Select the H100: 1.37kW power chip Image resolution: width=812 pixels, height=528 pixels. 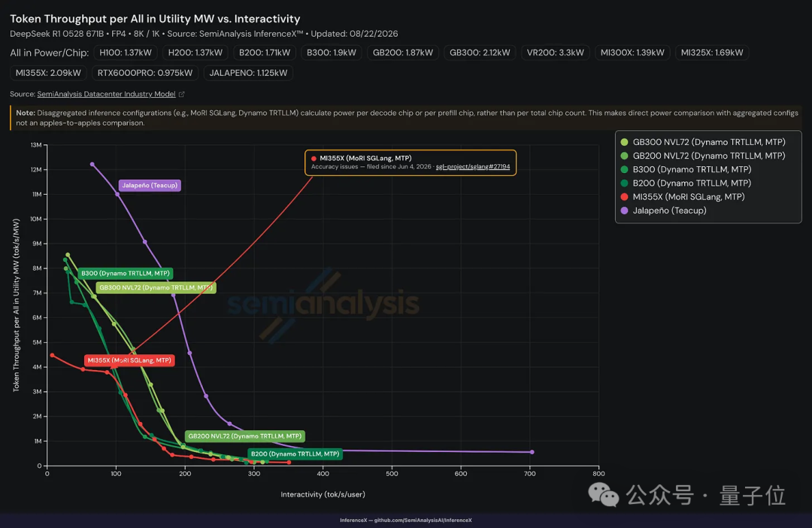(x=126, y=53)
